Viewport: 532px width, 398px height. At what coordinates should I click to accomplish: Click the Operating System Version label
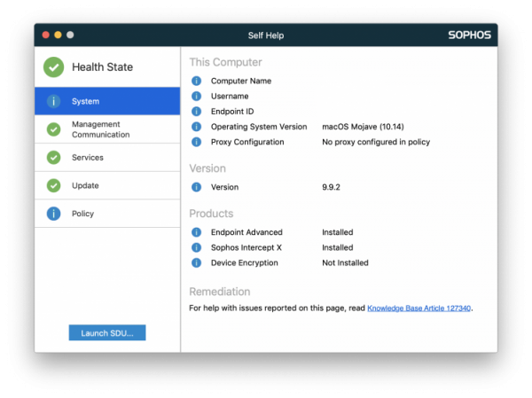[259, 127]
